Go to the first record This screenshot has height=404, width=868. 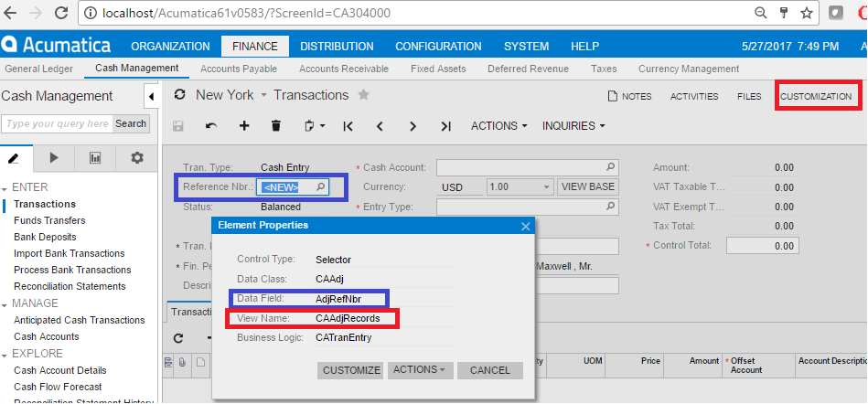click(348, 126)
